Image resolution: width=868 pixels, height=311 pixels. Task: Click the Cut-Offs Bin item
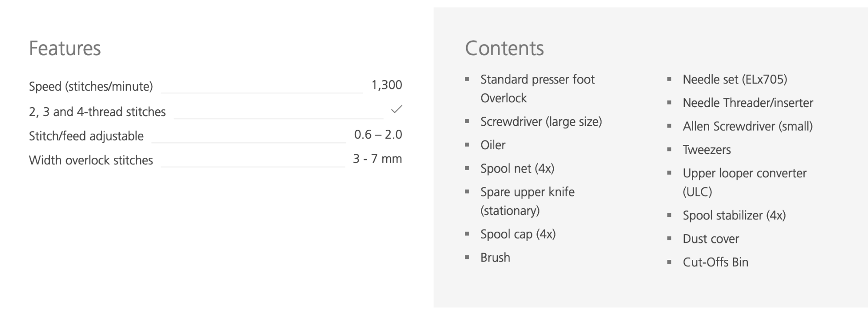click(x=715, y=262)
